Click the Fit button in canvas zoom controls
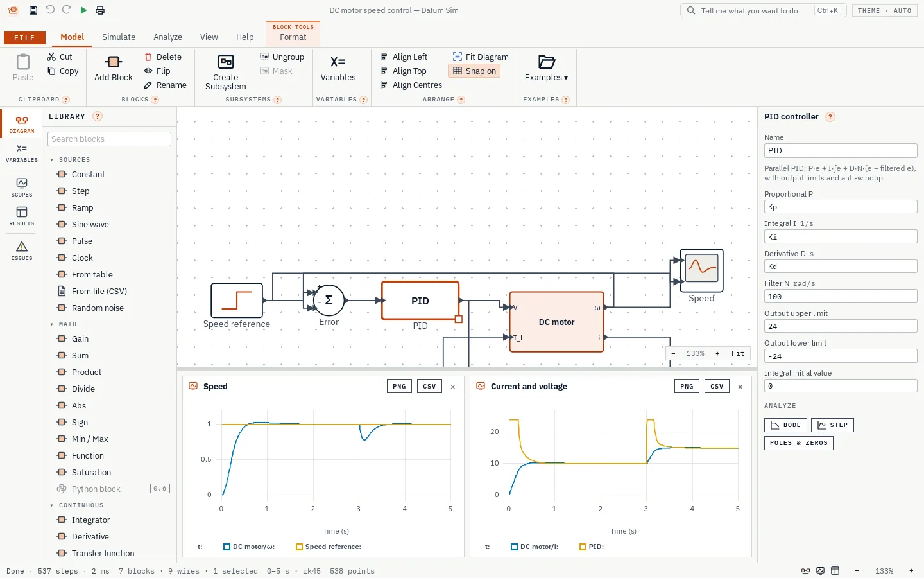This screenshot has width=924, height=578. coord(738,354)
